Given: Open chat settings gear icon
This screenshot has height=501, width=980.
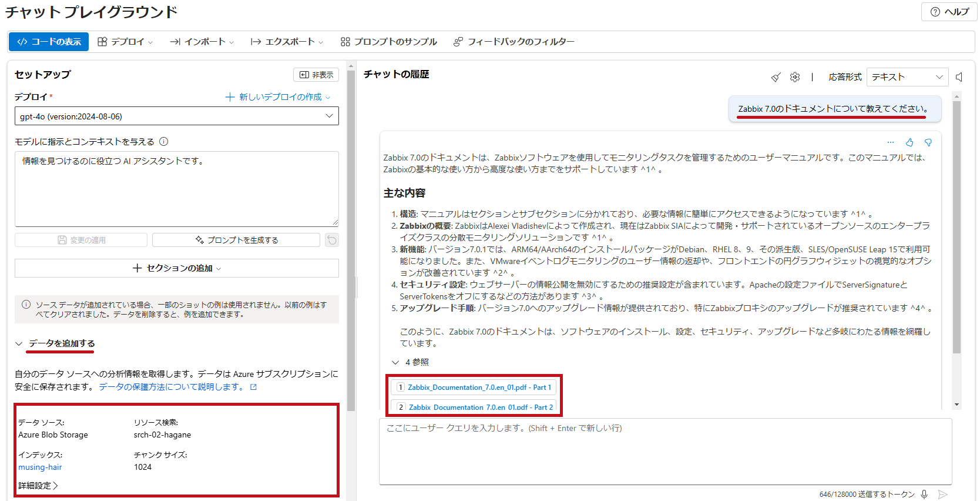Looking at the screenshot, I should point(795,77).
